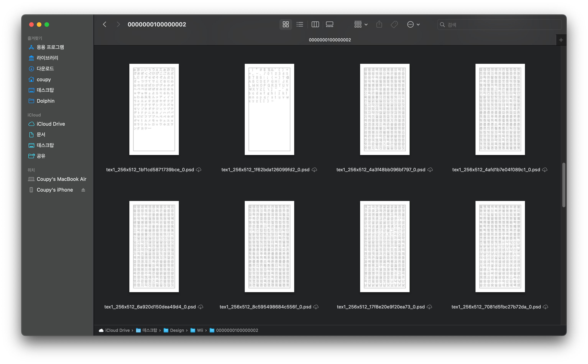The image size is (588, 364).
Task: Open iCloud Drive in sidebar
Action: pyautogui.click(x=51, y=124)
